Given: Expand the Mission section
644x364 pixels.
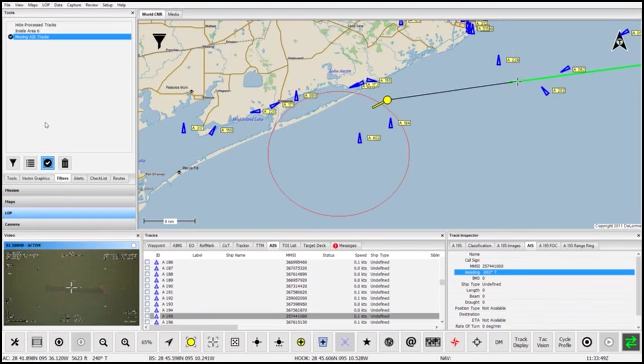Looking at the screenshot, I should [x=69, y=190].
